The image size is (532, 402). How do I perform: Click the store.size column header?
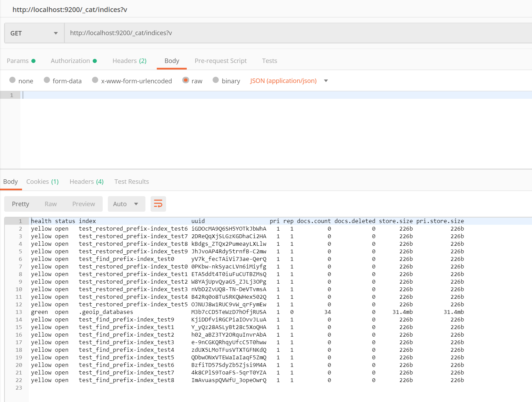click(x=396, y=221)
